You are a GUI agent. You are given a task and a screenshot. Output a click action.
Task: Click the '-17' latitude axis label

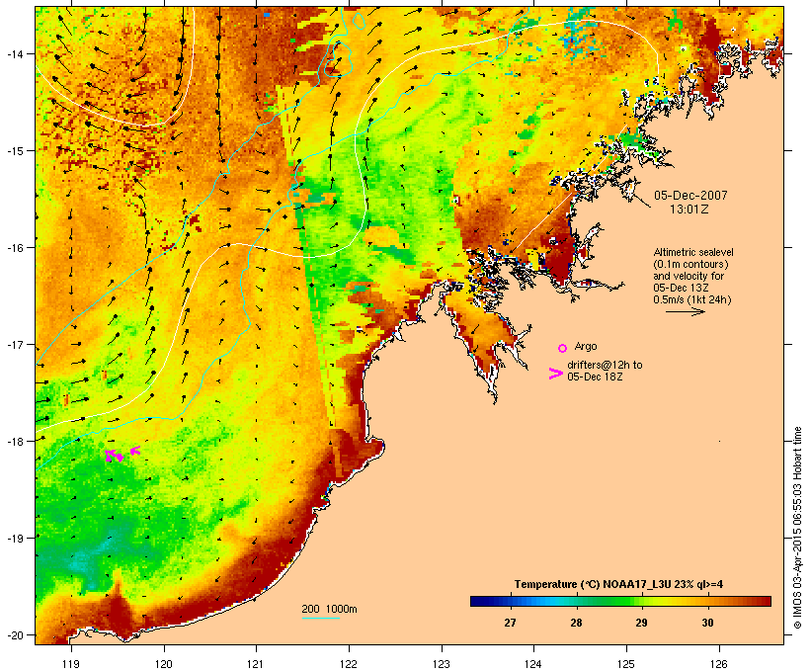(x=14, y=344)
